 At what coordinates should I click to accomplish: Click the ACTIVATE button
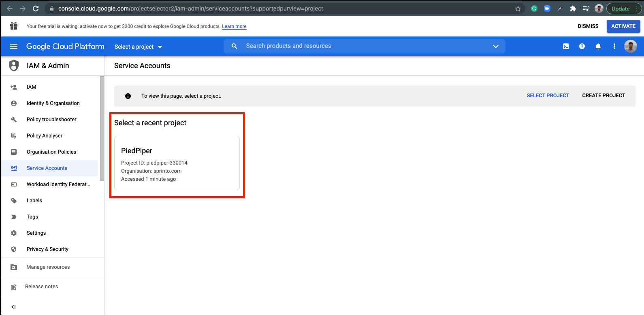click(x=623, y=26)
